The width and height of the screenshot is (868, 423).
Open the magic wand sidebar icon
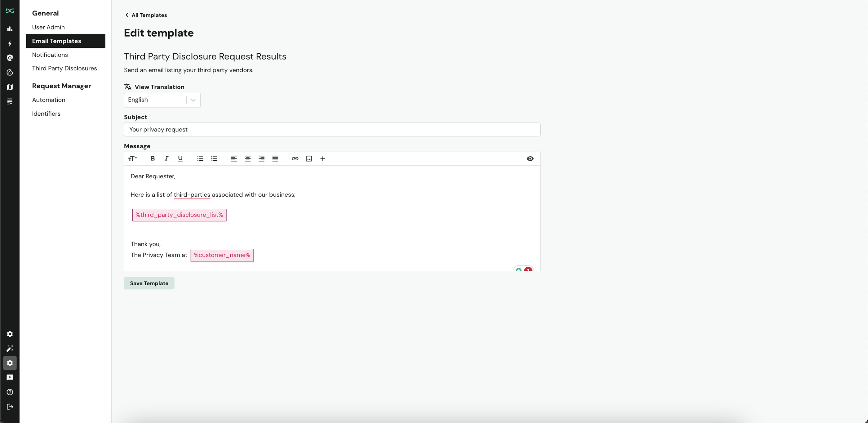click(x=10, y=349)
